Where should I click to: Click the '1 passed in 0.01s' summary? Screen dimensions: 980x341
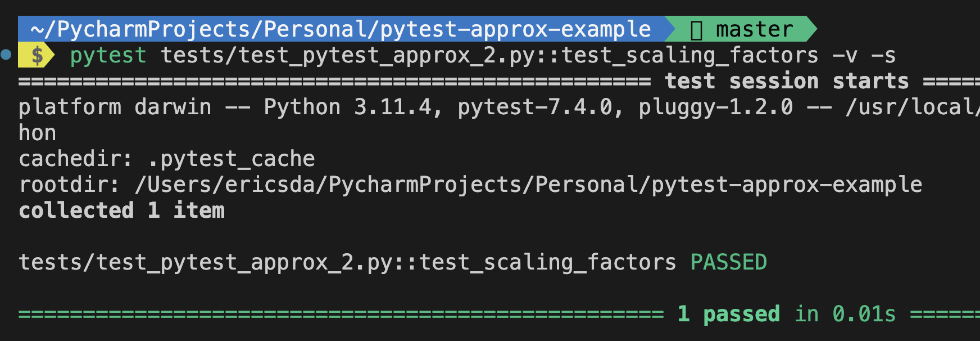tap(787, 314)
